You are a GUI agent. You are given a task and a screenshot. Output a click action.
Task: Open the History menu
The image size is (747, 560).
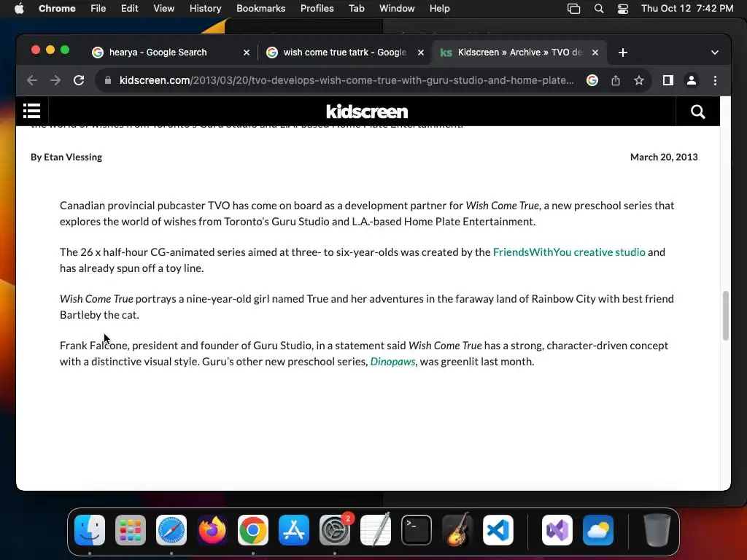click(205, 9)
